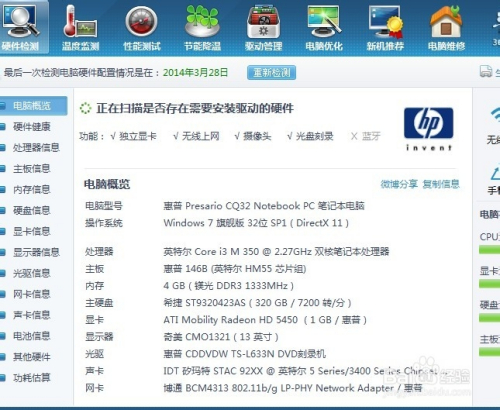Select 硬件健康 in the sidebar
The image size is (500, 410).
click(x=32, y=127)
